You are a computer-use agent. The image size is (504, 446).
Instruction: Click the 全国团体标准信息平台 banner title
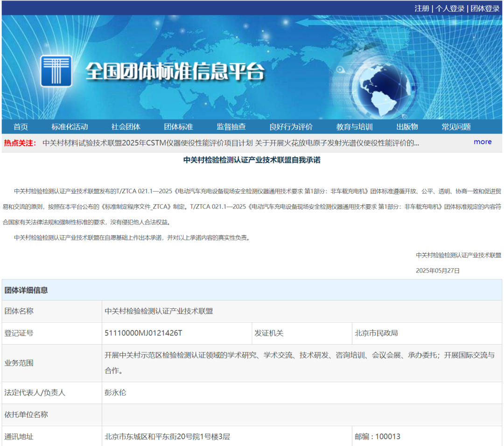tap(175, 71)
